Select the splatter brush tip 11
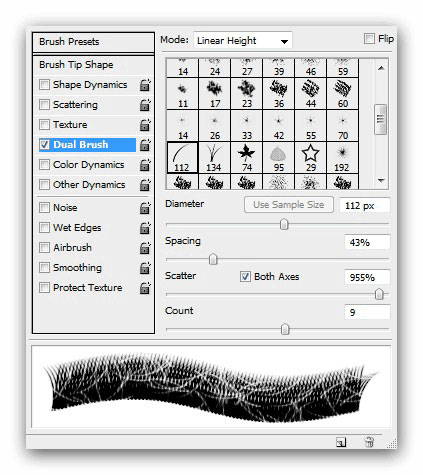Image resolution: width=423 pixels, height=475 pixels. (x=182, y=94)
